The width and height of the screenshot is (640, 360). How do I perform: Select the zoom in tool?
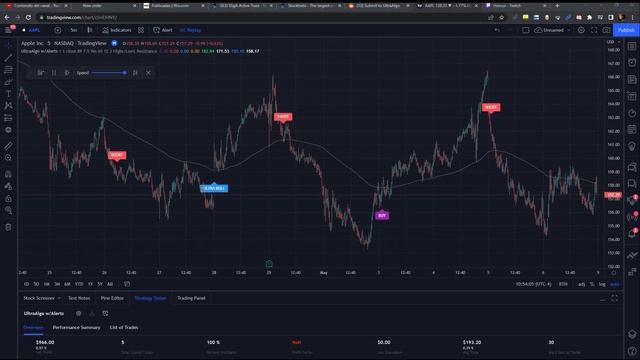(x=8, y=158)
